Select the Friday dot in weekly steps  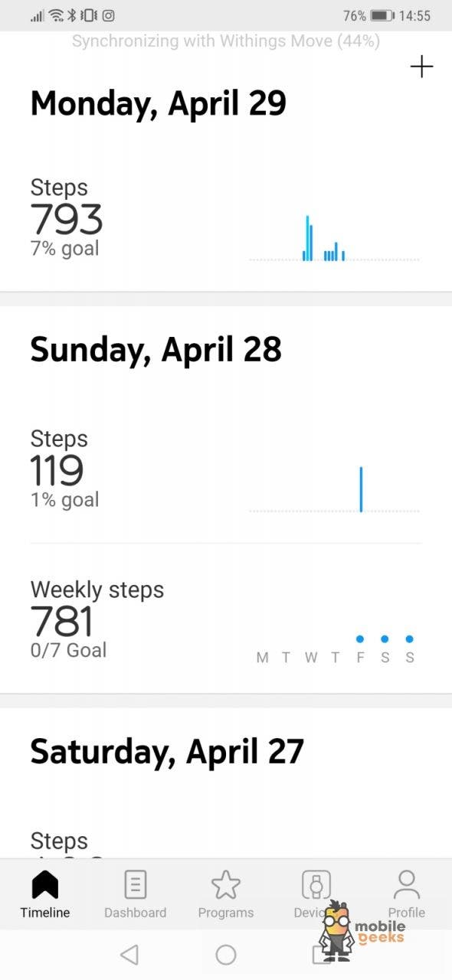click(360, 639)
